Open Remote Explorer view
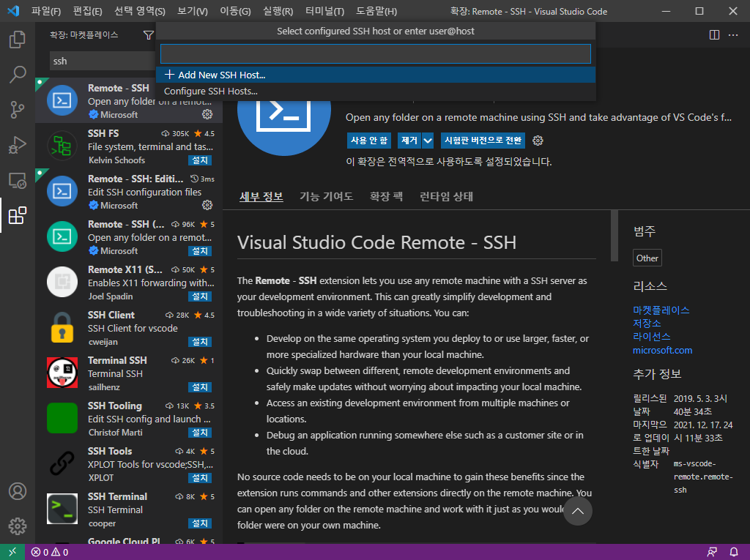Viewport: 750px width, 560px height. tap(18, 180)
